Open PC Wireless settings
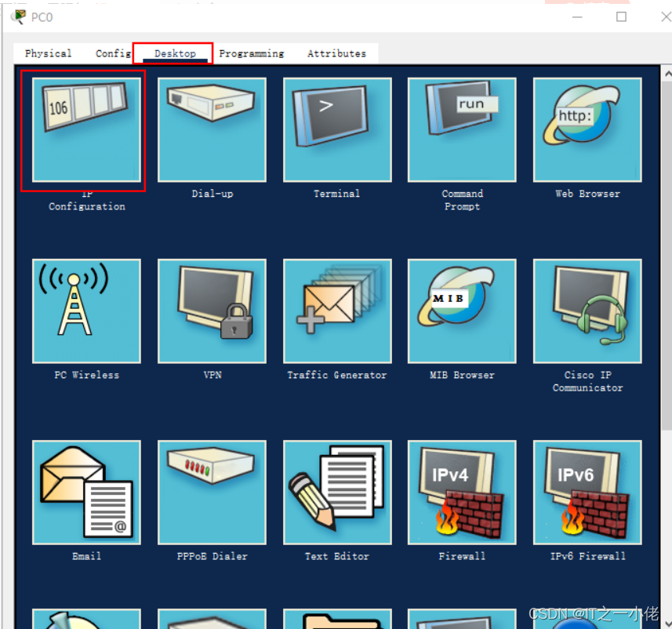The width and height of the screenshot is (672, 629). (x=86, y=311)
